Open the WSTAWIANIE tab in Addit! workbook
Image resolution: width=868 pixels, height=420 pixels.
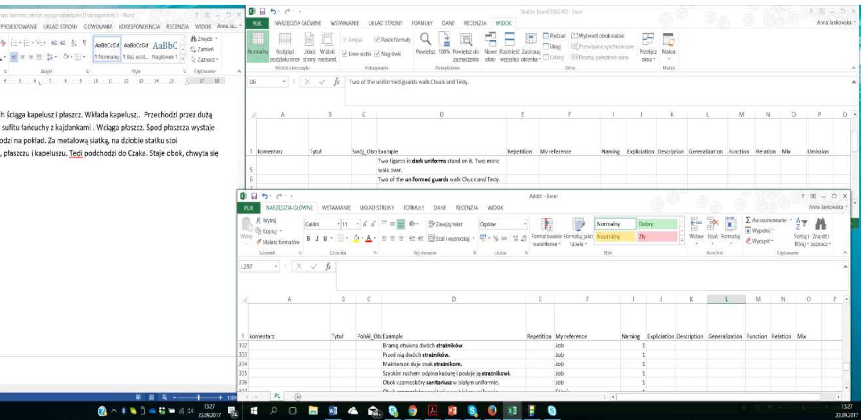coord(336,208)
